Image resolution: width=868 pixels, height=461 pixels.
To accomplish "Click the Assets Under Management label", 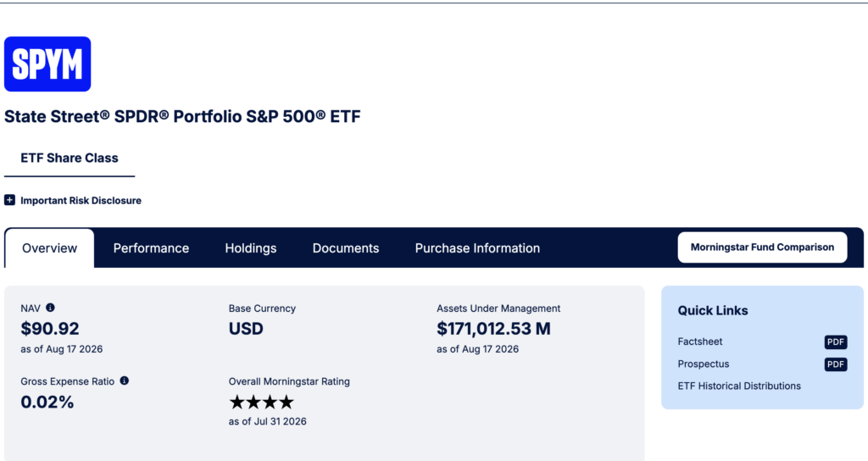I will pos(498,308).
